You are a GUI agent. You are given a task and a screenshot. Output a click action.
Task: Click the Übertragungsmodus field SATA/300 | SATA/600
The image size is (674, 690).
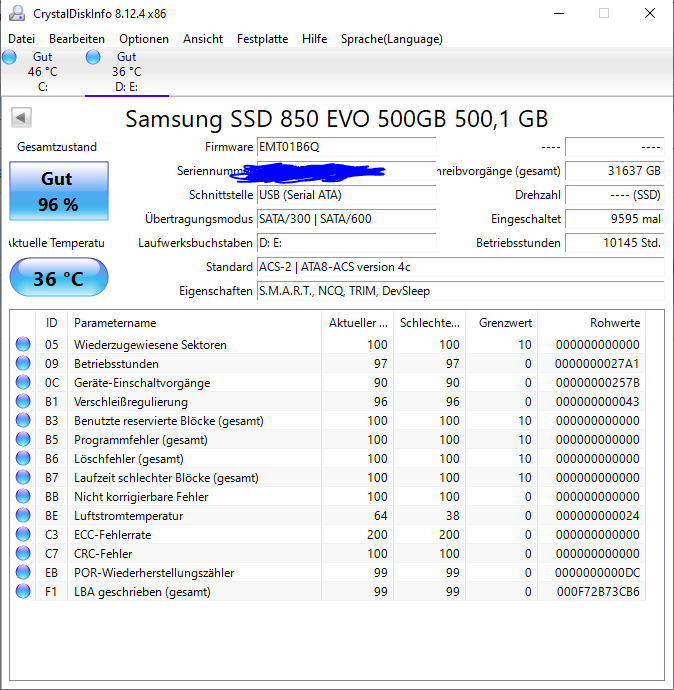[x=346, y=219]
